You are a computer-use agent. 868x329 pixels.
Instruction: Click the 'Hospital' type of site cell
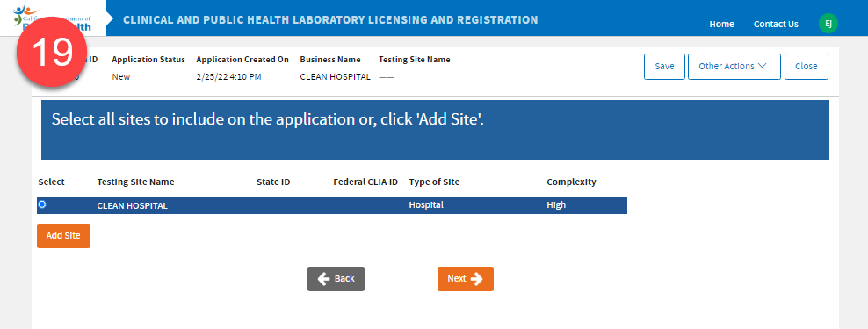(426, 205)
